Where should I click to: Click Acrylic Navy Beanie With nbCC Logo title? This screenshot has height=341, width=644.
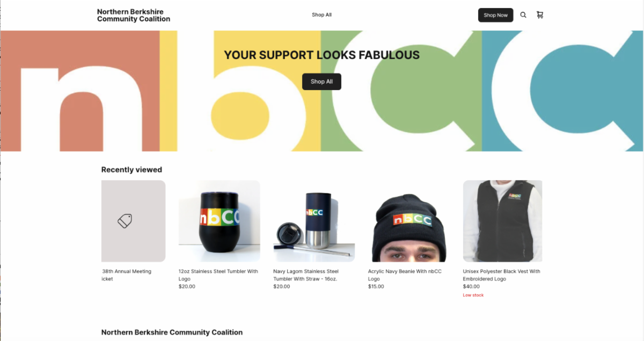[405, 275]
